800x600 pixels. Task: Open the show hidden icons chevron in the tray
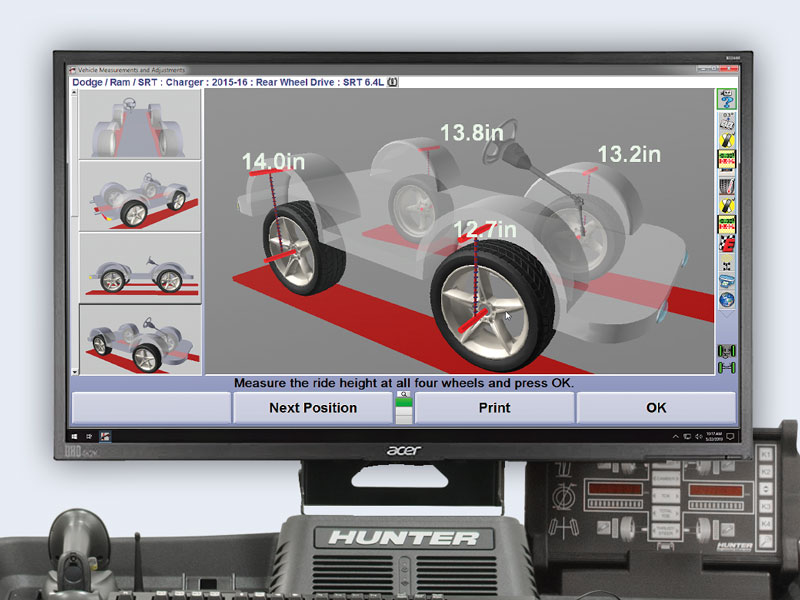pos(675,436)
